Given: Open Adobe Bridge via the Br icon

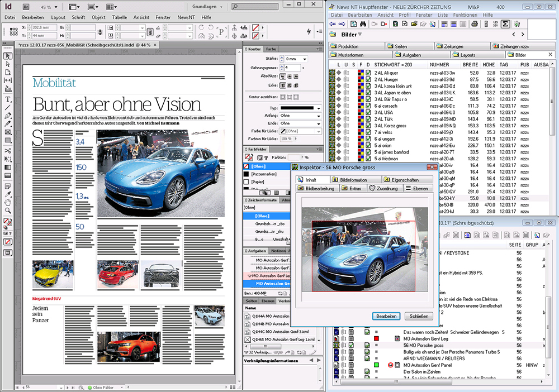Looking at the screenshot, I should coord(26,7).
